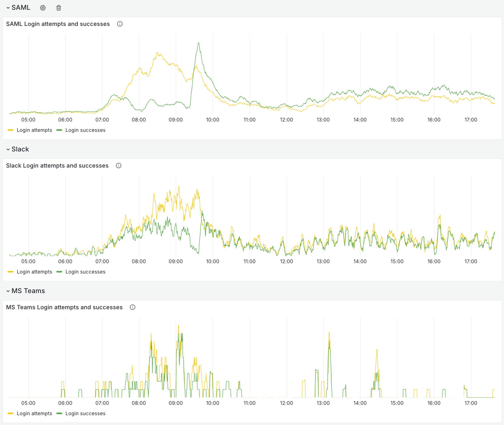This screenshot has width=504, height=425.
Task: Delete the SAML row with trash icon
Action: point(58,8)
